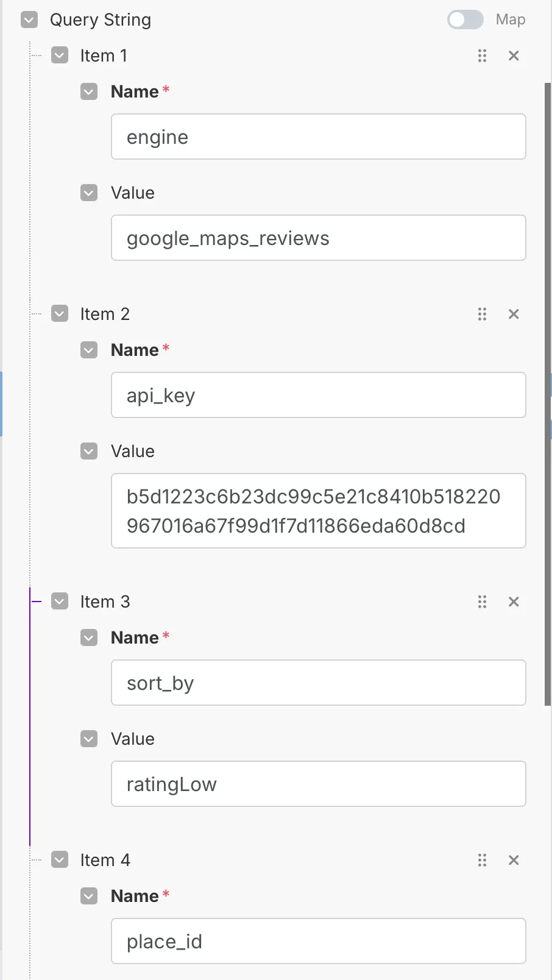Delete Item 4 using the X icon

pos(514,861)
